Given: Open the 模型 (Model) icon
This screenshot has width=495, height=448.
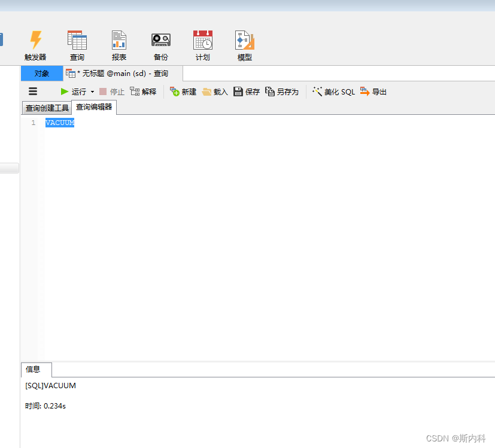Looking at the screenshot, I should pos(245,45).
